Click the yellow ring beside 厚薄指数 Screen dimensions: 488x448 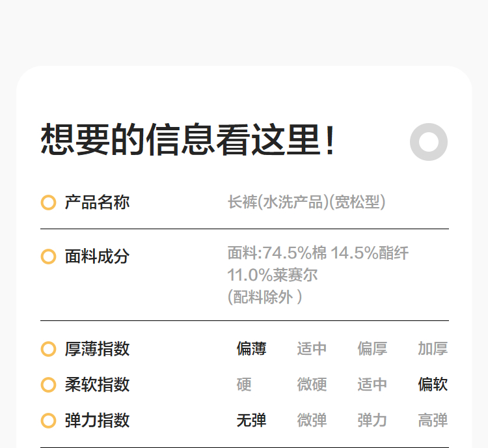click(48, 349)
